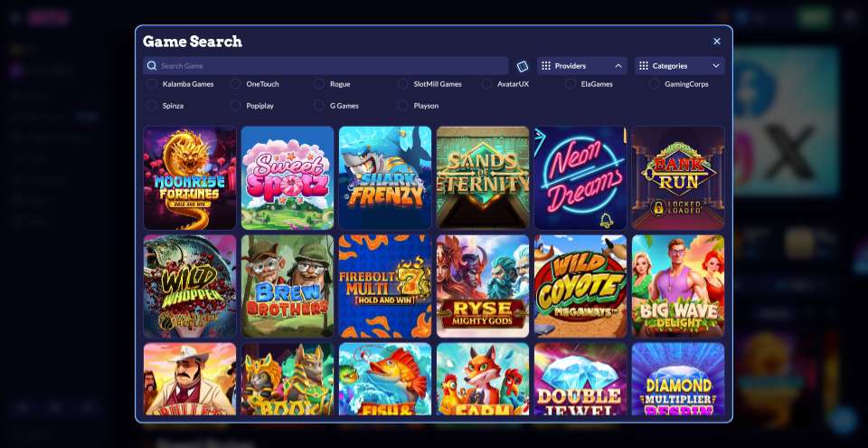
Task: Select the ElaGames provider radio
Action: 571,84
